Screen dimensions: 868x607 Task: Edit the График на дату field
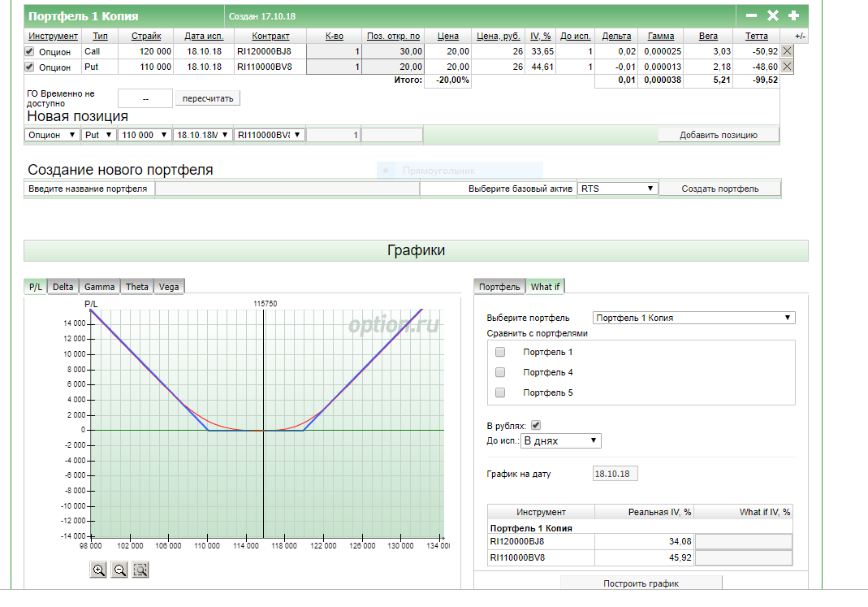615,474
